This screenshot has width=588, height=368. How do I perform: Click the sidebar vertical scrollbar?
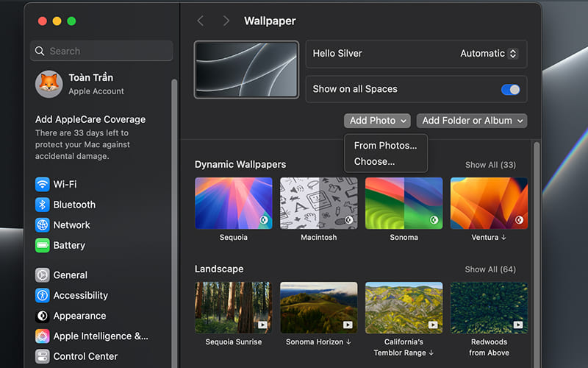click(174, 224)
